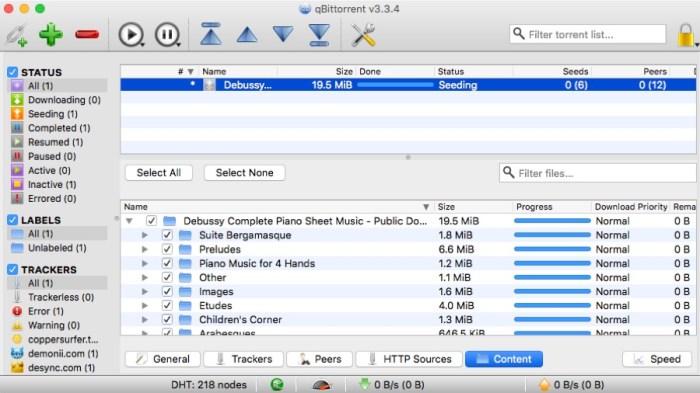Click the alternative speed limits icon in status bar
Viewport: 700px width, 393px height.
click(322, 385)
